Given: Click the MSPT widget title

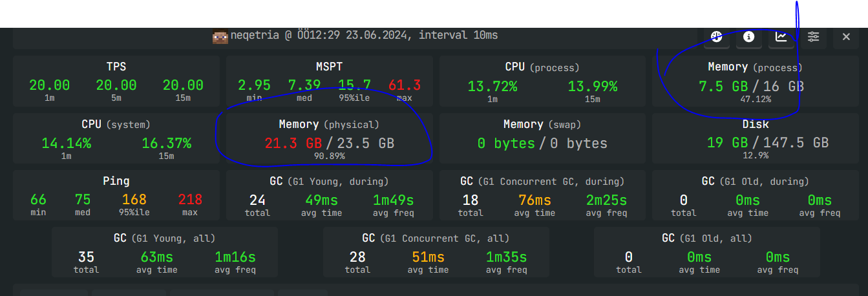Looking at the screenshot, I should [x=330, y=67].
